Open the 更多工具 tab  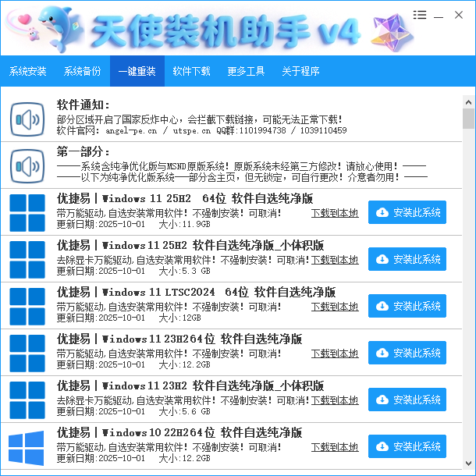pyautogui.click(x=246, y=71)
